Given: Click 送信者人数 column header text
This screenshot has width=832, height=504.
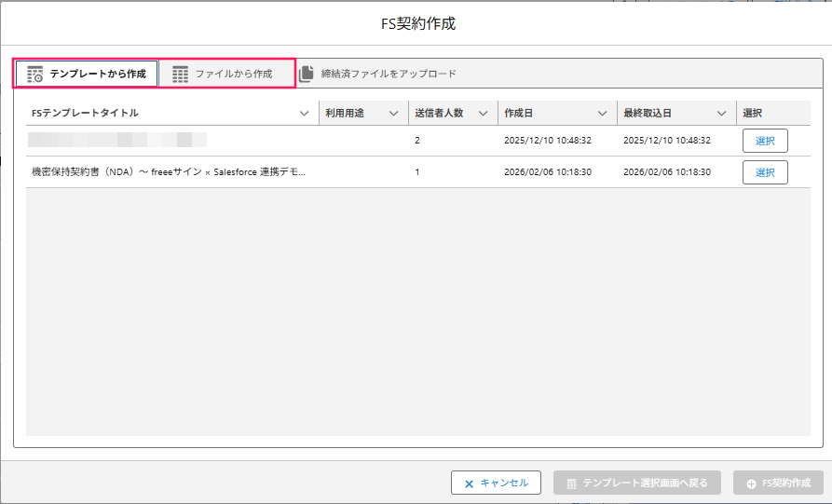Looking at the screenshot, I should pyautogui.click(x=440, y=113).
